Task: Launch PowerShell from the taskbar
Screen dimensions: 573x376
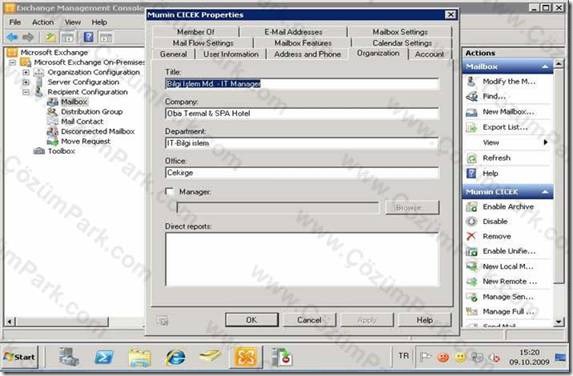Action: [104, 357]
